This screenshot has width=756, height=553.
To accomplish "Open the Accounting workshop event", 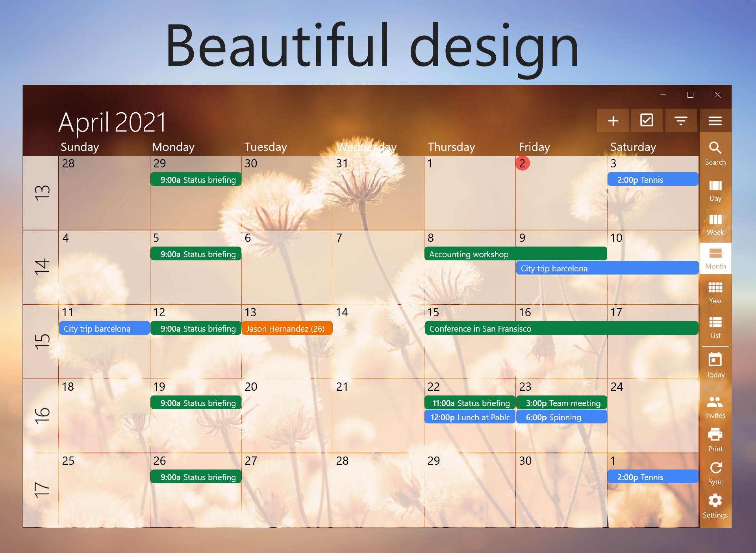I will click(515, 254).
